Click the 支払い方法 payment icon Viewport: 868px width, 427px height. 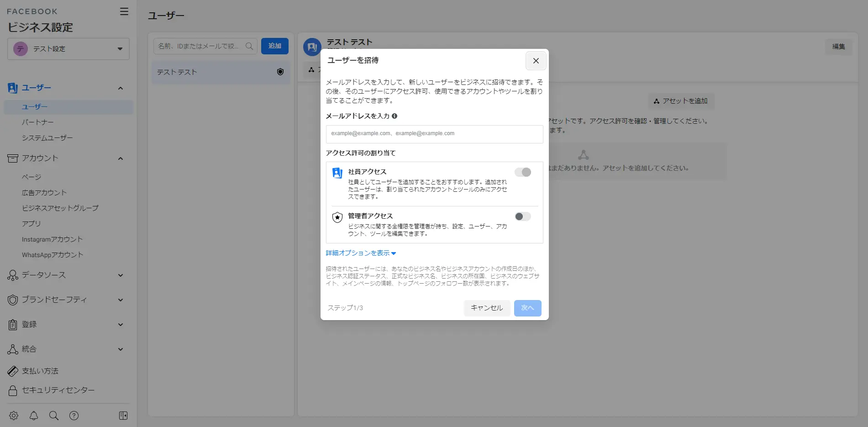click(x=13, y=371)
